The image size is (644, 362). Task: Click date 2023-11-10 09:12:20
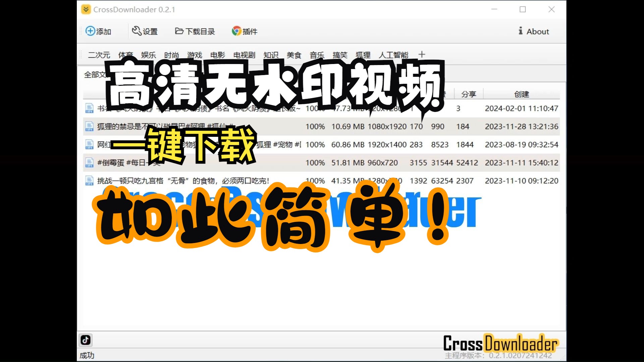pyautogui.click(x=522, y=181)
